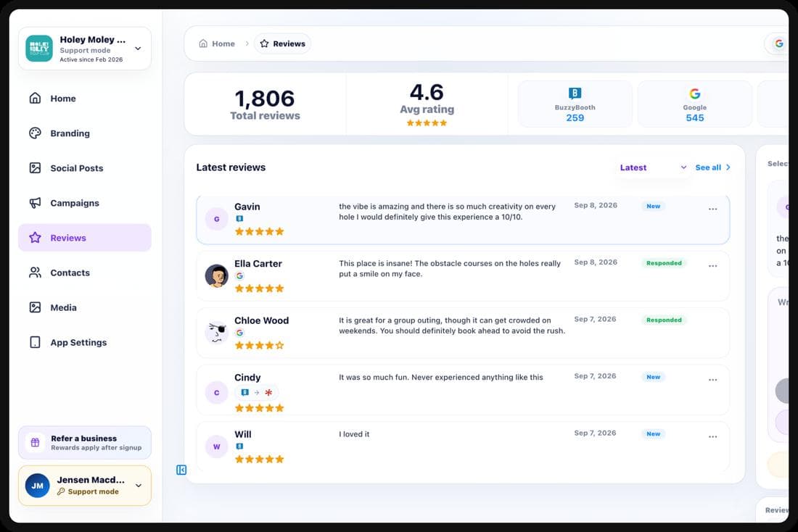Click the Google source icon under Chloe Wood

(x=239, y=333)
